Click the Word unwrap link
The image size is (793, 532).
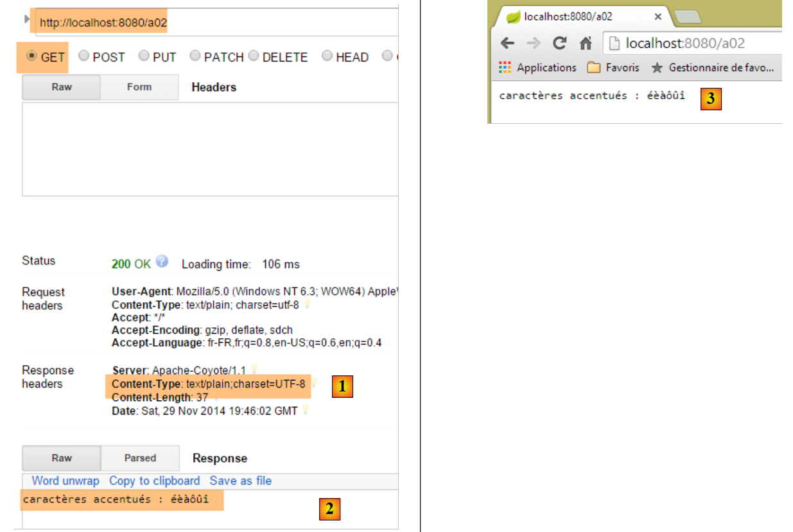coord(65,481)
